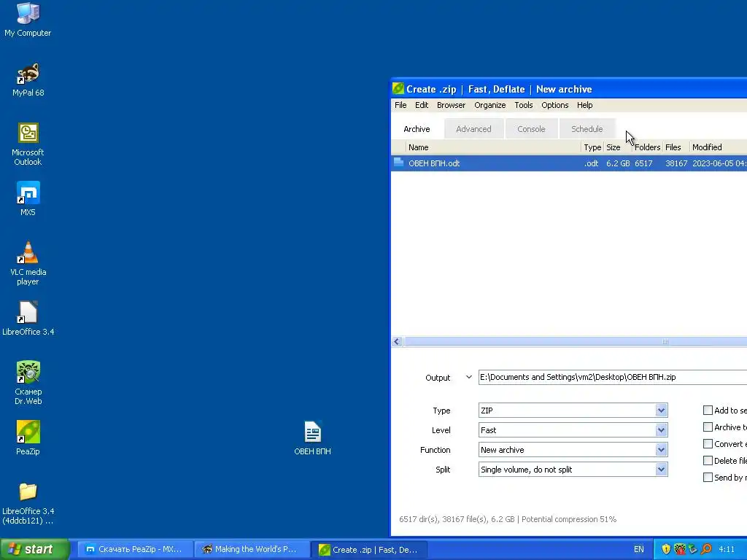Click the horizontal scrollbar thumb

(575, 341)
